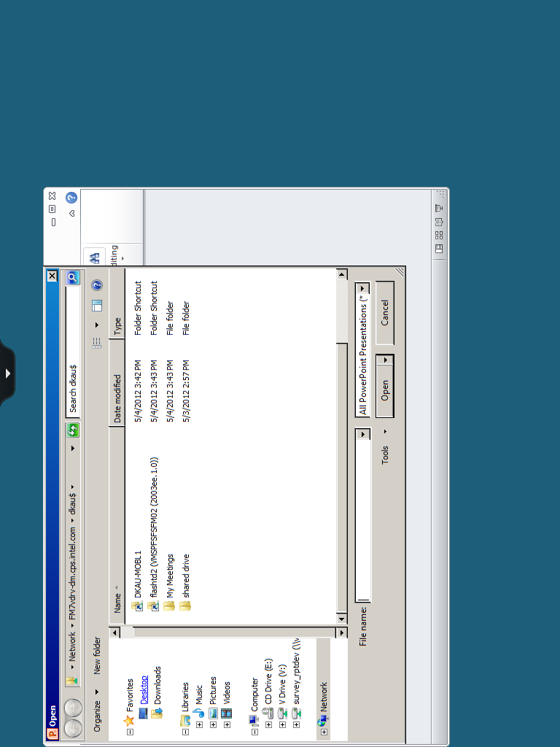560x747 pixels.
Task: Click the back navigation arrow
Action: point(73,727)
